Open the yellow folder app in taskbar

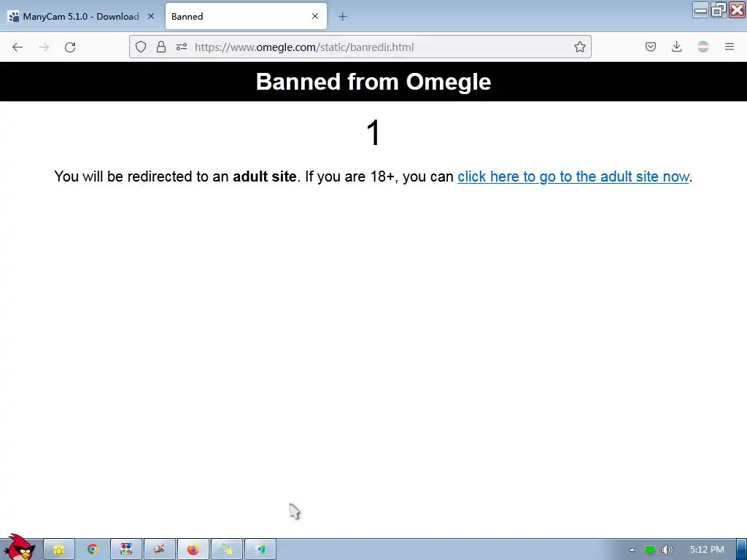pos(59,550)
